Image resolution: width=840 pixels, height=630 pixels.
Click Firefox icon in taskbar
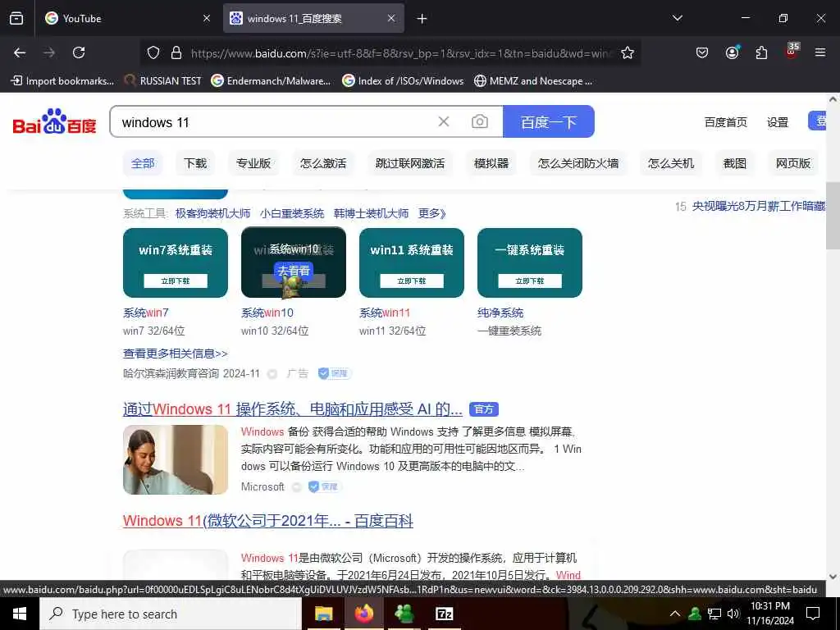[x=364, y=614]
